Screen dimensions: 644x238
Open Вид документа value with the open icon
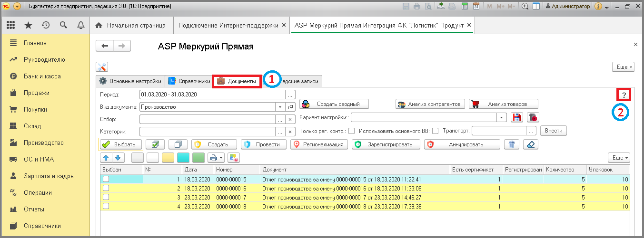(x=291, y=107)
